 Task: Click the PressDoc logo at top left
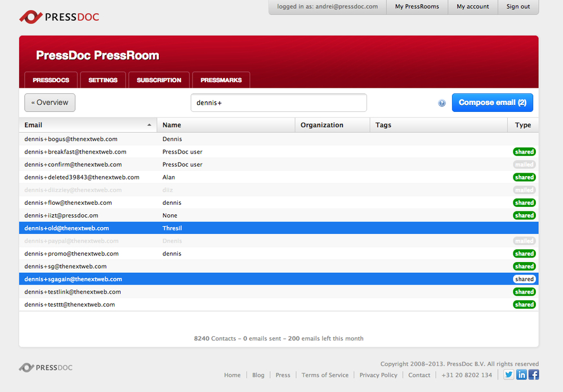click(x=59, y=17)
